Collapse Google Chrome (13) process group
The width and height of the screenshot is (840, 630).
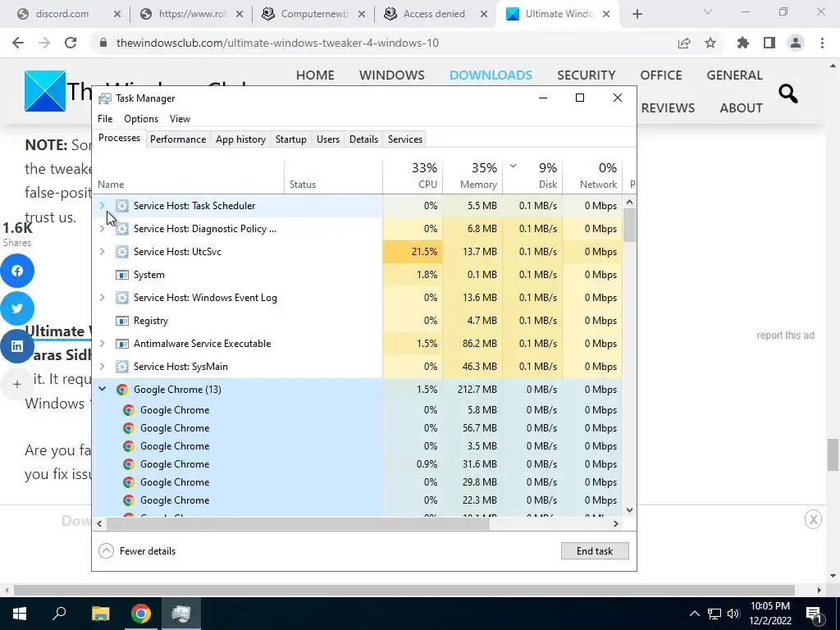click(x=103, y=390)
